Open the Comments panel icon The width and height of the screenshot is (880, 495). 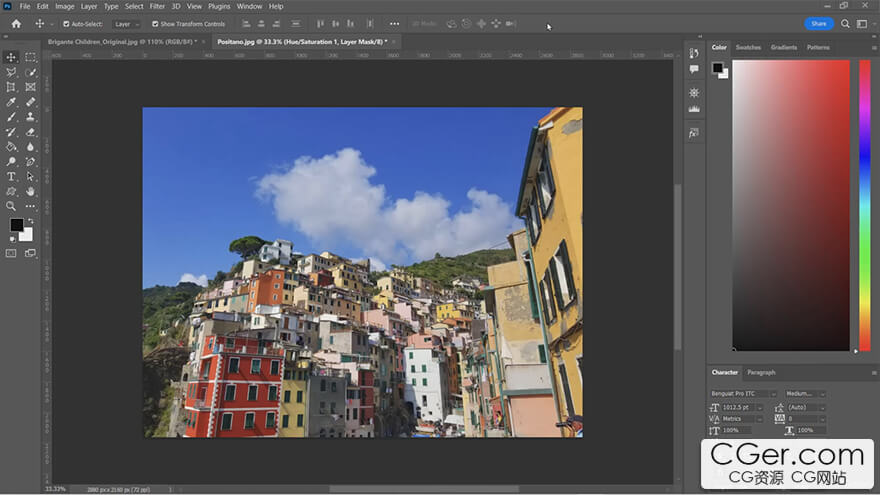click(x=694, y=69)
